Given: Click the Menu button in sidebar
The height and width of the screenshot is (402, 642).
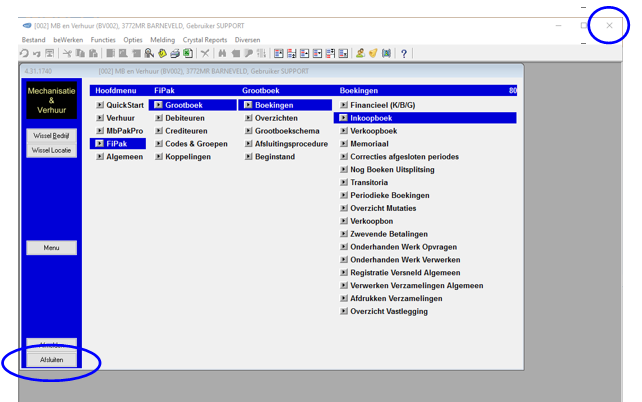Looking at the screenshot, I should pyautogui.click(x=51, y=248).
